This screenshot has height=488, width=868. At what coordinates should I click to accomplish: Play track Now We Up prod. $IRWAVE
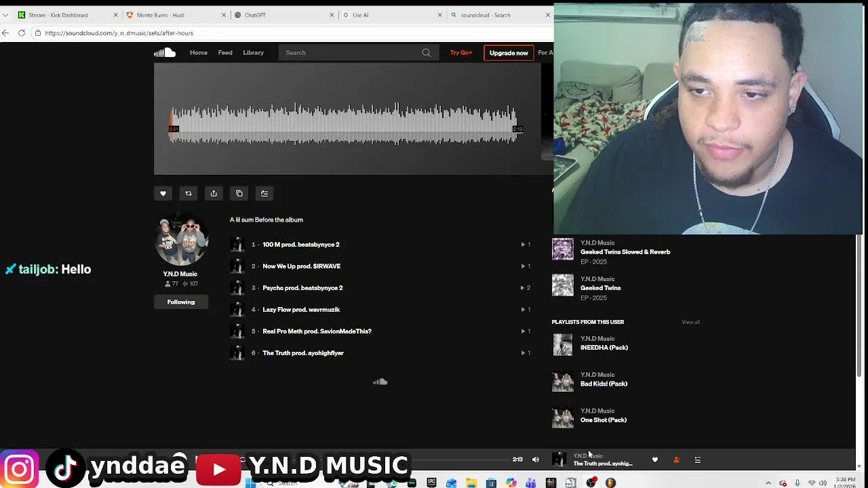coord(302,266)
